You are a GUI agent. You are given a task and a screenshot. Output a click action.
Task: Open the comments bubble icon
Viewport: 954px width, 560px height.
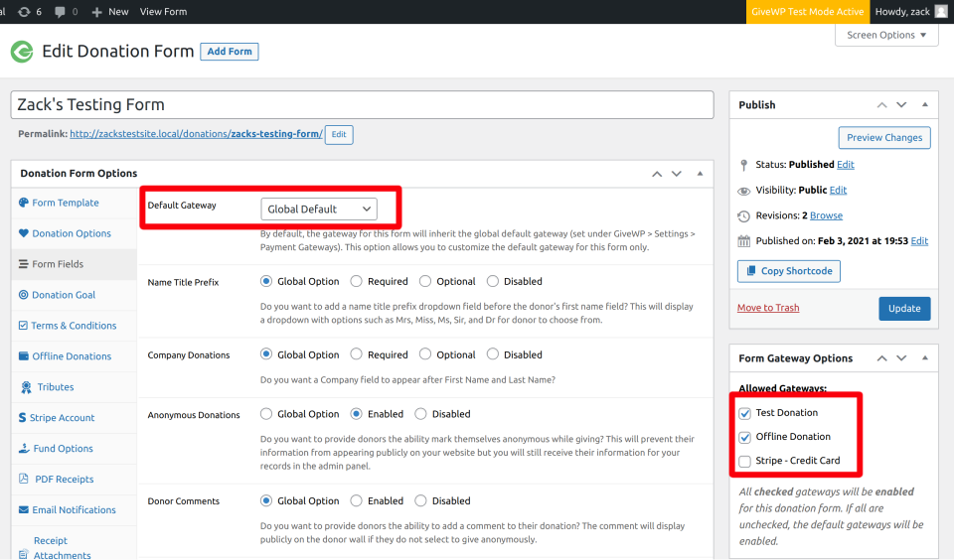(60, 12)
